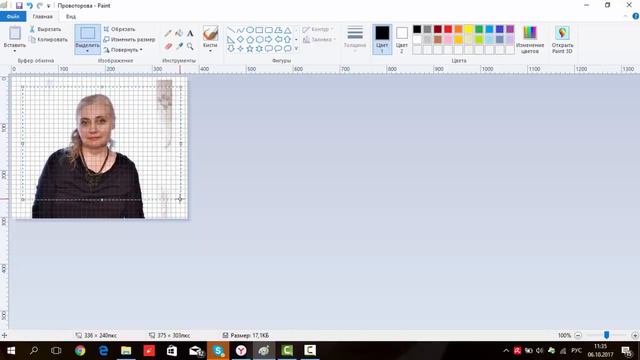Click the Cut scissors button
640x360 pixels.
[45, 29]
